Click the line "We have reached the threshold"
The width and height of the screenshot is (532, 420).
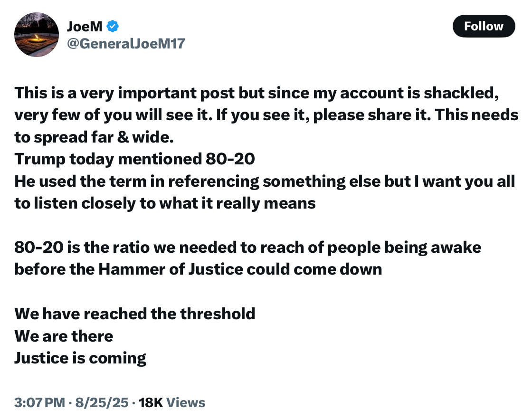[135, 314]
